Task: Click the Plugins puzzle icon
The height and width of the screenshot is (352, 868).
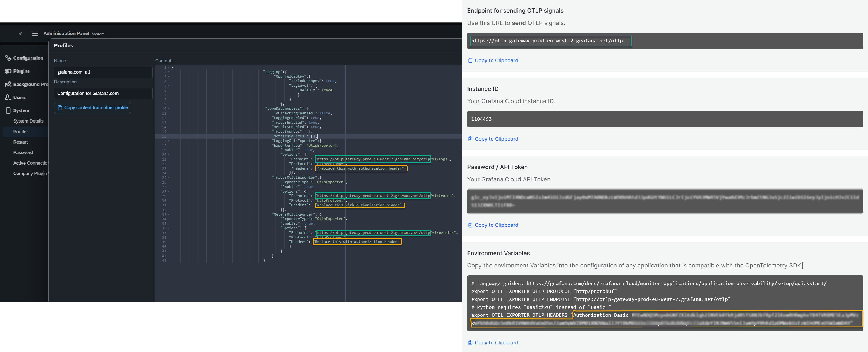Action: point(8,71)
